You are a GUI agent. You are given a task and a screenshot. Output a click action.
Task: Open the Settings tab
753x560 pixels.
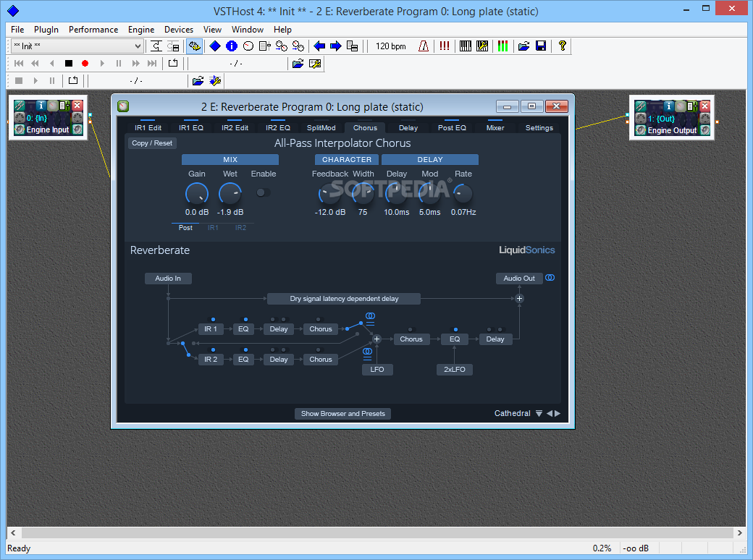[539, 127]
